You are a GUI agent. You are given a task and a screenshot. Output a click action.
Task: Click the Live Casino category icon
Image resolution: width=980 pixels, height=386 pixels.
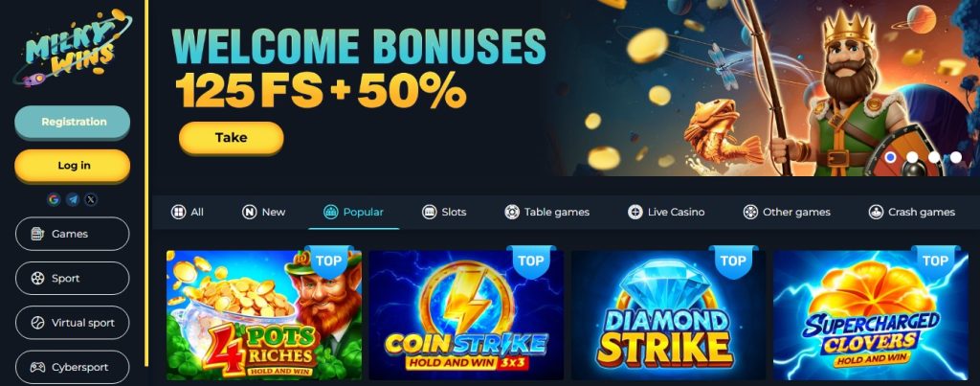pos(635,212)
